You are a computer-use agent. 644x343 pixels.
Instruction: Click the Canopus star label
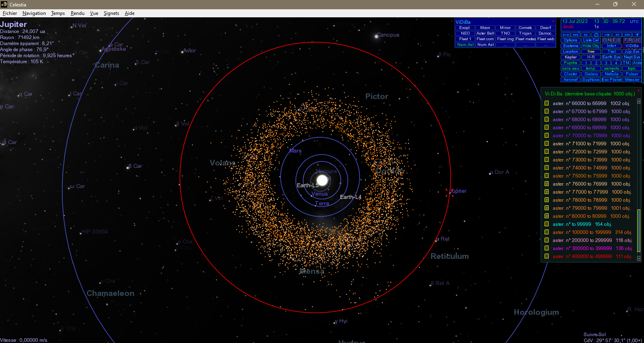tap(388, 35)
